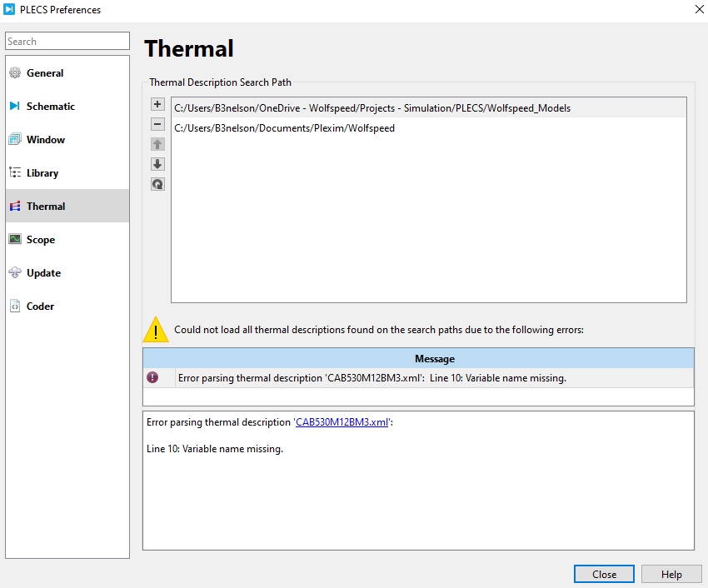This screenshot has height=588, width=708.
Task: Select the Documents/Plexim/Wolfspeed search path
Action: pyautogui.click(x=284, y=128)
